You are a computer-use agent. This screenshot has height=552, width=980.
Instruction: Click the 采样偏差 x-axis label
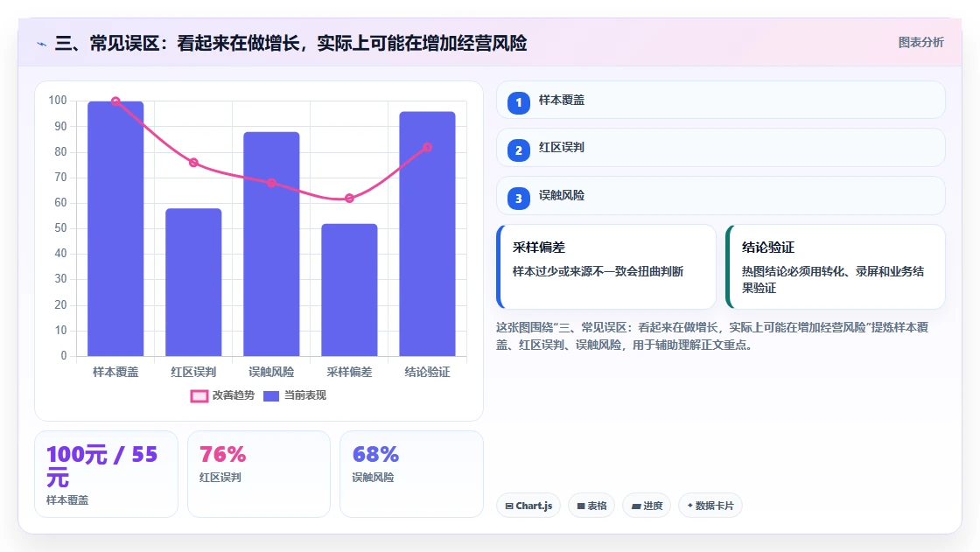349,372
